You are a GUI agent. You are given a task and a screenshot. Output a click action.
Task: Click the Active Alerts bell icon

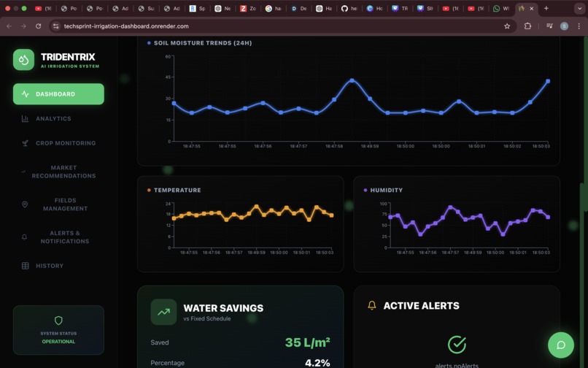click(372, 305)
